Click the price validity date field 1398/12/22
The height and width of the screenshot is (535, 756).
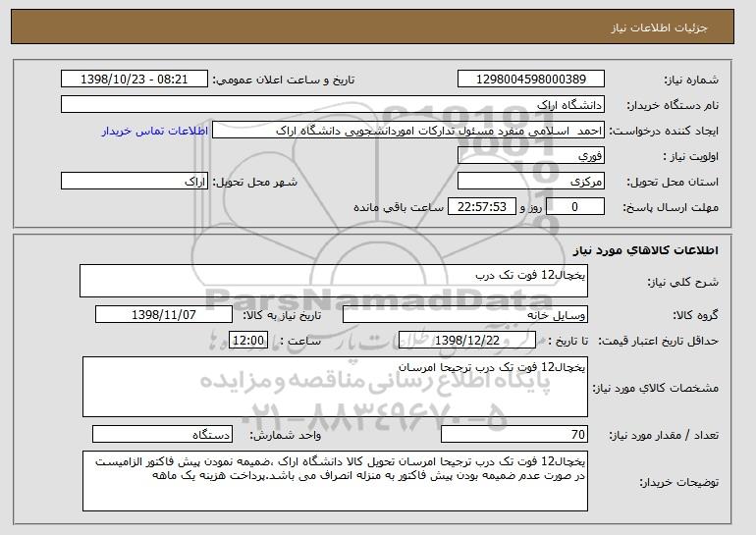coord(467,341)
